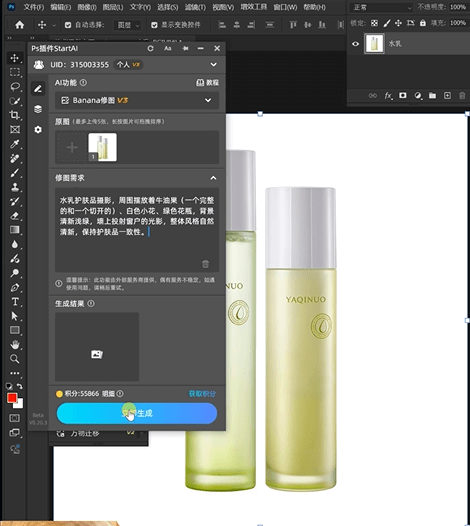Open the 视图 menu
470x526 pixels.
(223, 7)
